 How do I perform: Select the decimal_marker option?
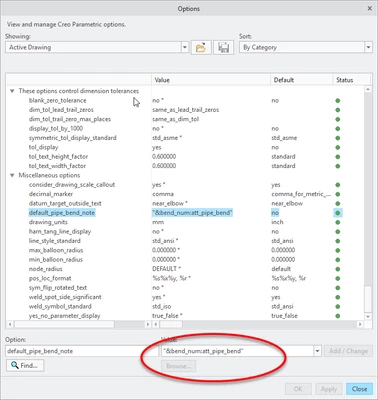tap(51, 194)
